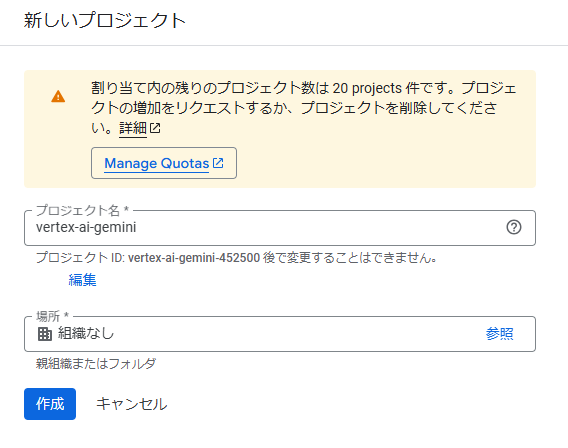568x448 pixels.
Task: Click the 編集 link to edit project ID
Action: tap(82, 280)
